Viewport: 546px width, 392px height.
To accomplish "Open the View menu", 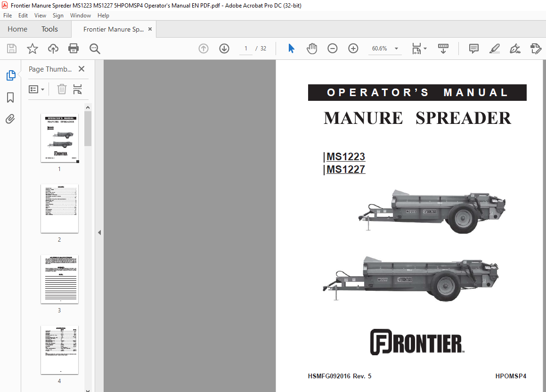I will (40, 16).
